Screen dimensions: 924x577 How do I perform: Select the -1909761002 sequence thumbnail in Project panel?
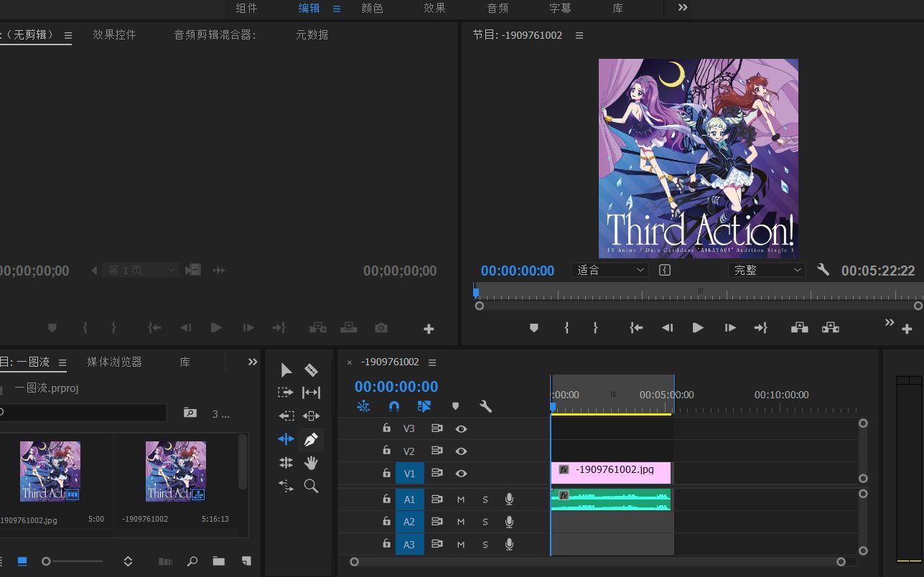coord(176,471)
